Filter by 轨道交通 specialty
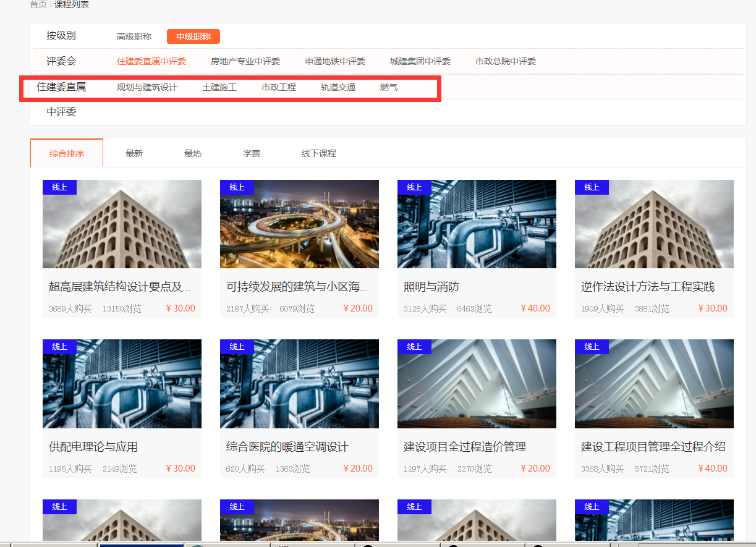Viewport: 756px width, 547px height. coord(338,87)
